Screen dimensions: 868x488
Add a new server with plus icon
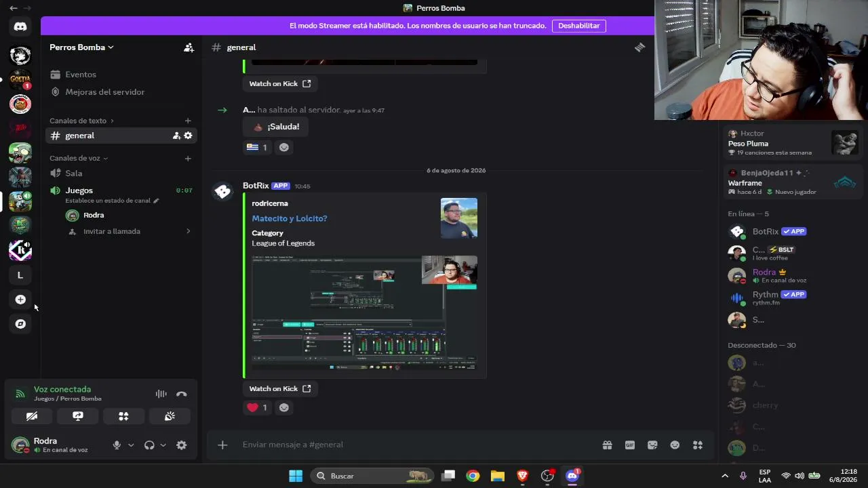click(20, 300)
